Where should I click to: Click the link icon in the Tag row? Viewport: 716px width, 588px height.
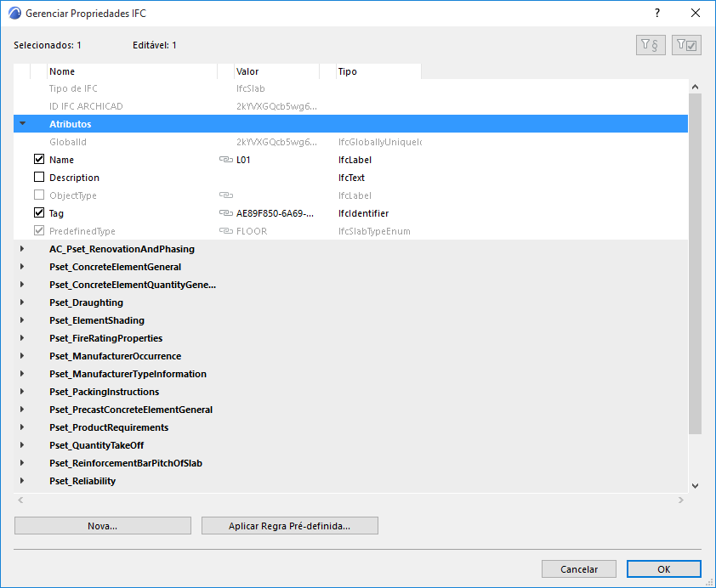pyautogui.click(x=226, y=213)
